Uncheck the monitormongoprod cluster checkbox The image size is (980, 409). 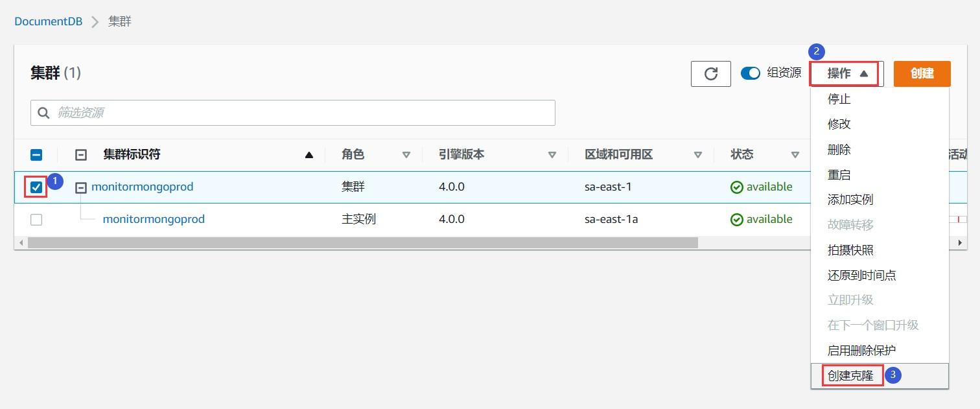pyautogui.click(x=36, y=187)
